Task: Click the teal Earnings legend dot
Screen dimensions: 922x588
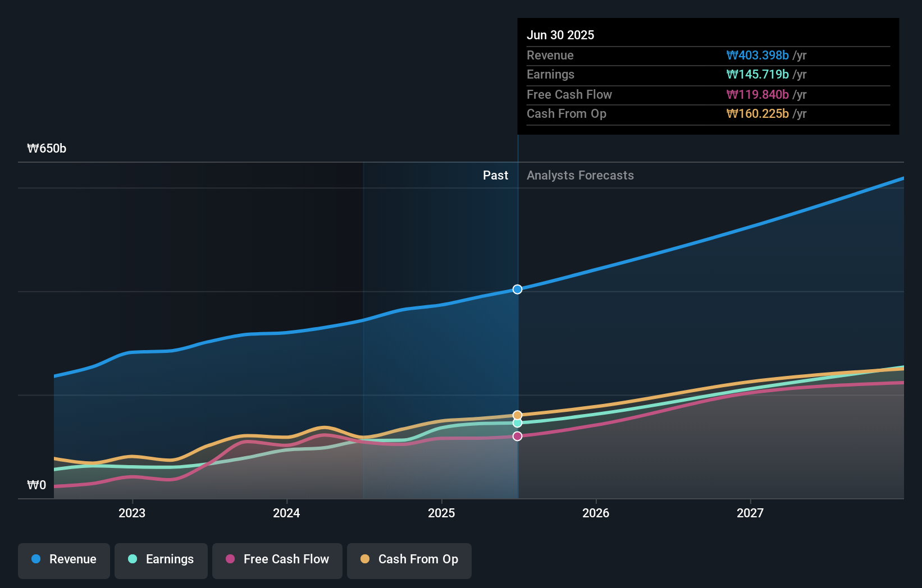Action: pyautogui.click(x=131, y=559)
